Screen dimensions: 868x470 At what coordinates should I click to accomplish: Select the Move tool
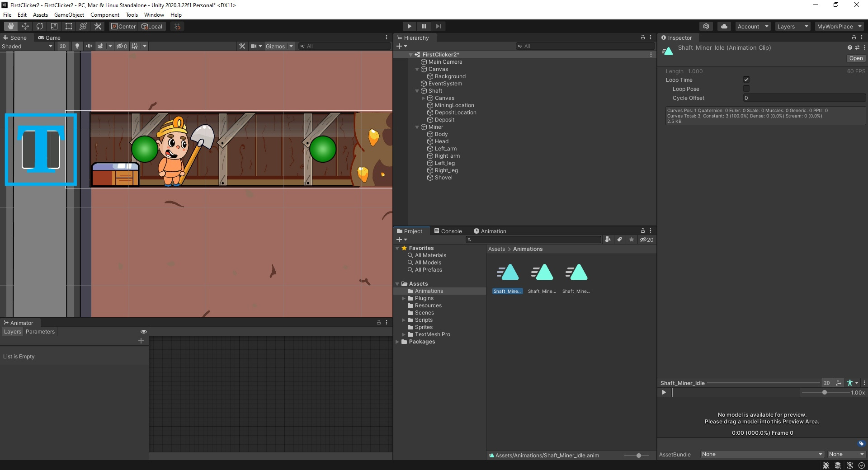25,26
